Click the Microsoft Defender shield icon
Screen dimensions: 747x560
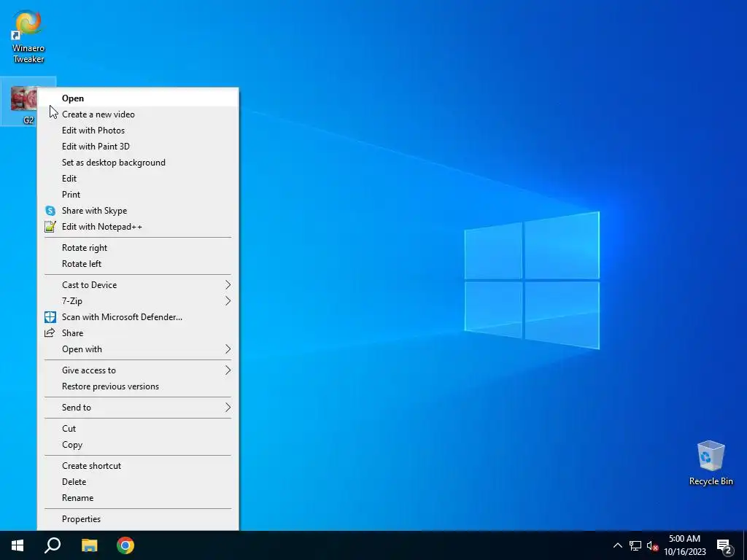[x=50, y=317]
